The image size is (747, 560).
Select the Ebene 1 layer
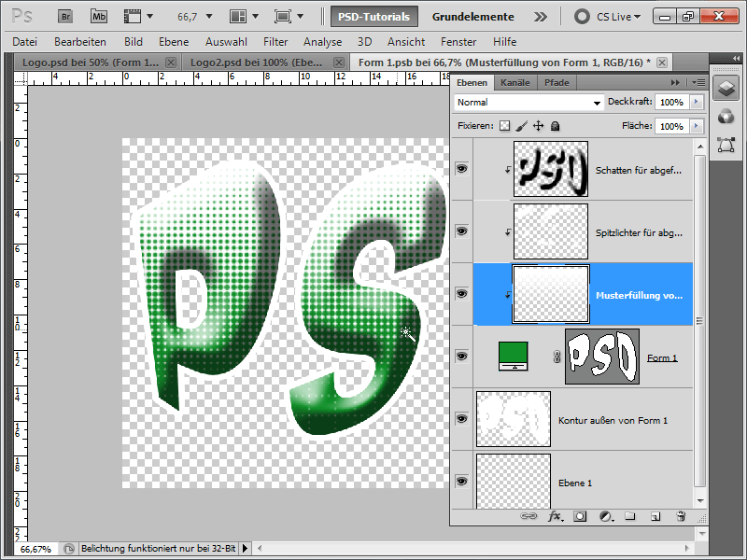(583, 481)
